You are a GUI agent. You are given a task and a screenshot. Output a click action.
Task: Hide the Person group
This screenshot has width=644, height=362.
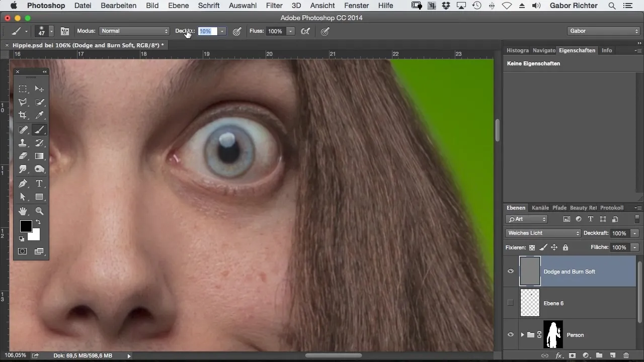511,334
